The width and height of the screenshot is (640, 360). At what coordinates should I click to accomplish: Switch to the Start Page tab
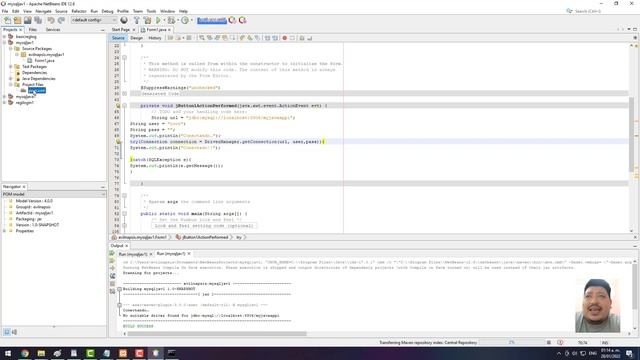pyautogui.click(x=120, y=30)
